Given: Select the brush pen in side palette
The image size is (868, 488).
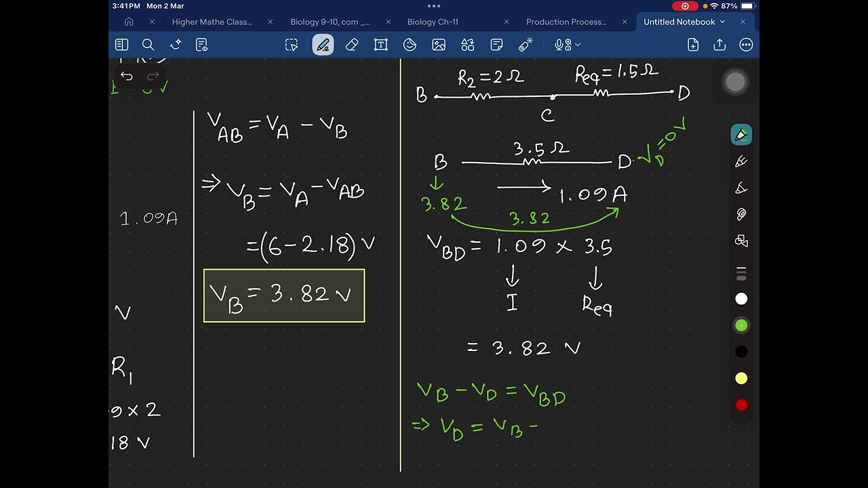Looking at the screenshot, I should (x=741, y=188).
